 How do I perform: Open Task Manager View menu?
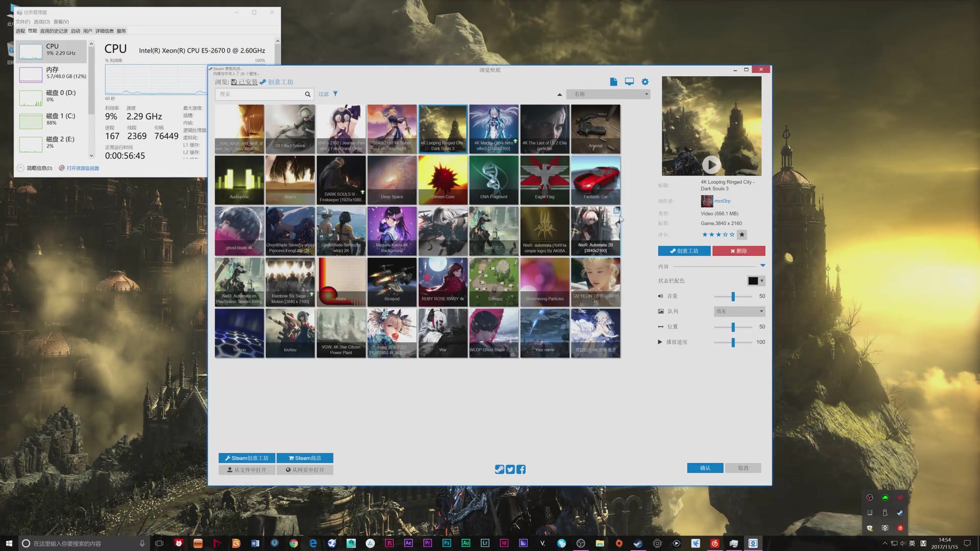[x=61, y=22]
